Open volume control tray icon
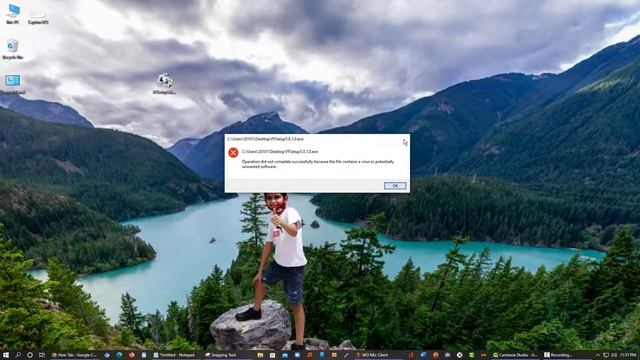The height and width of the screenshot is (360, 640). tap(614, 355)
